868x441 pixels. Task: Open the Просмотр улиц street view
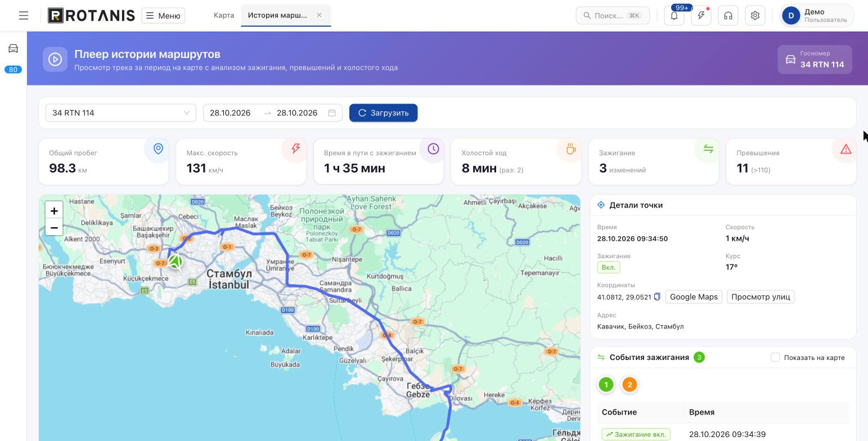click(761, 297)
